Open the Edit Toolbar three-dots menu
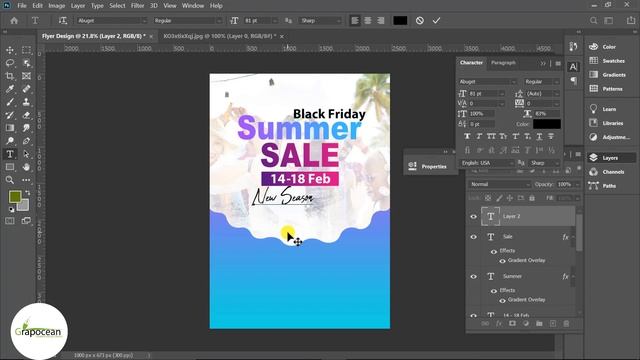This screenshot has height=360, width=640. point(27,180)
